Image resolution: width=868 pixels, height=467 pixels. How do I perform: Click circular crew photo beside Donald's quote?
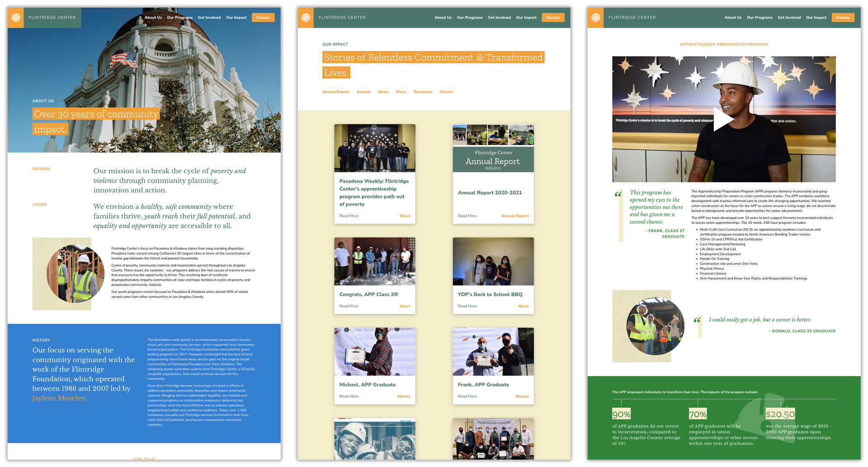(x=656, y=326)
